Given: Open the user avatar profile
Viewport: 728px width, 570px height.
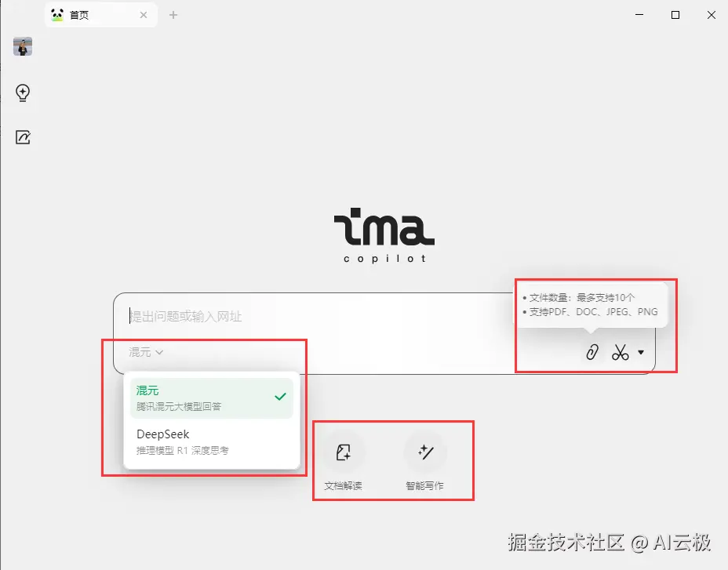Looking at the screenshot, I should click(23, 46).
